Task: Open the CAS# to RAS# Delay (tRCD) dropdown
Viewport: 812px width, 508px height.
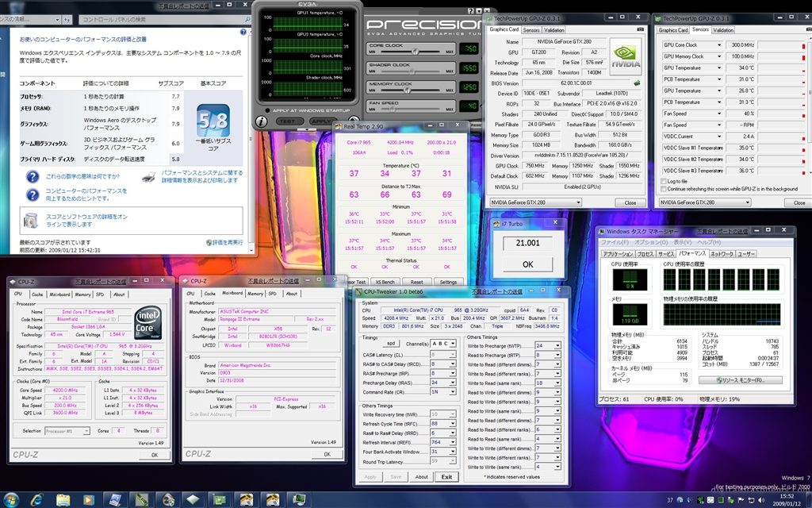Action: pos(454,364)
